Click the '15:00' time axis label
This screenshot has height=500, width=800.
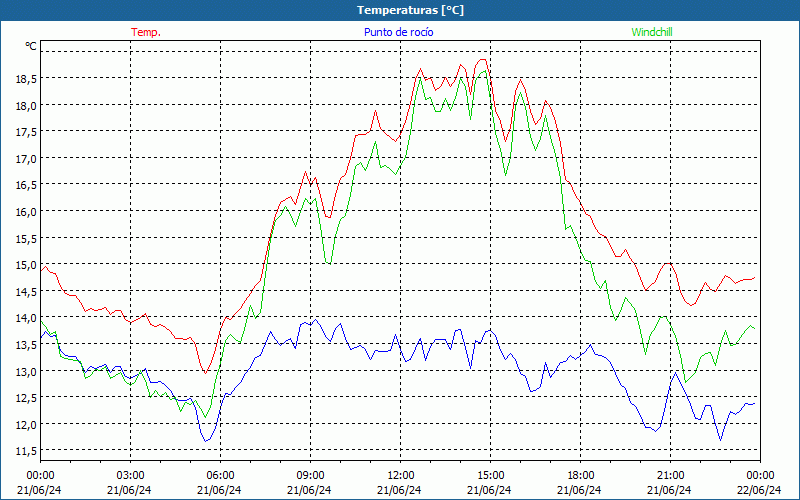tap(490, 475)
